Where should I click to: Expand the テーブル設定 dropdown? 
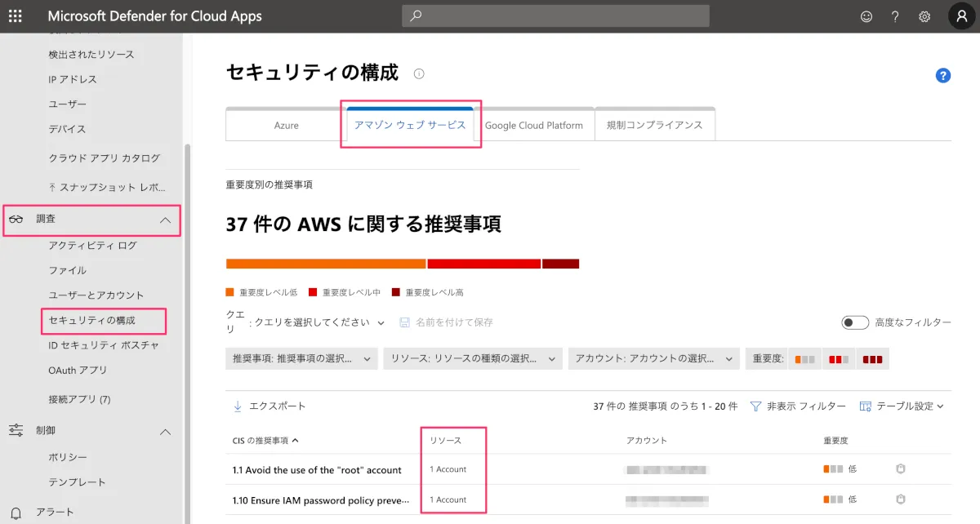point(902,406)
